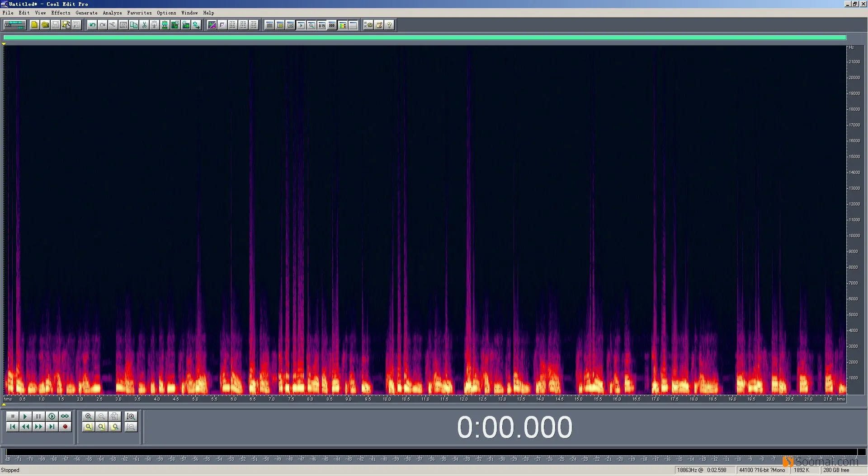The image size is (868, 476).
Task: Open Help with the question mark icon
Action: (389, 25)
